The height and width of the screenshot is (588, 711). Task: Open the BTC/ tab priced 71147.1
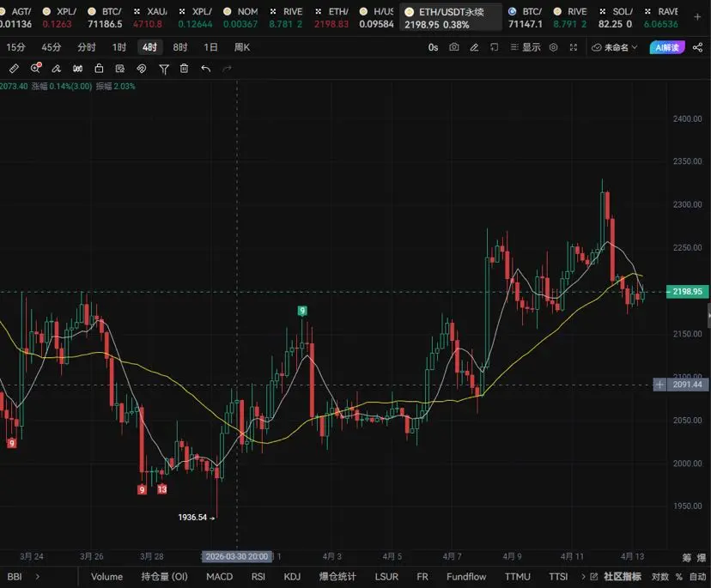(525, 18)
